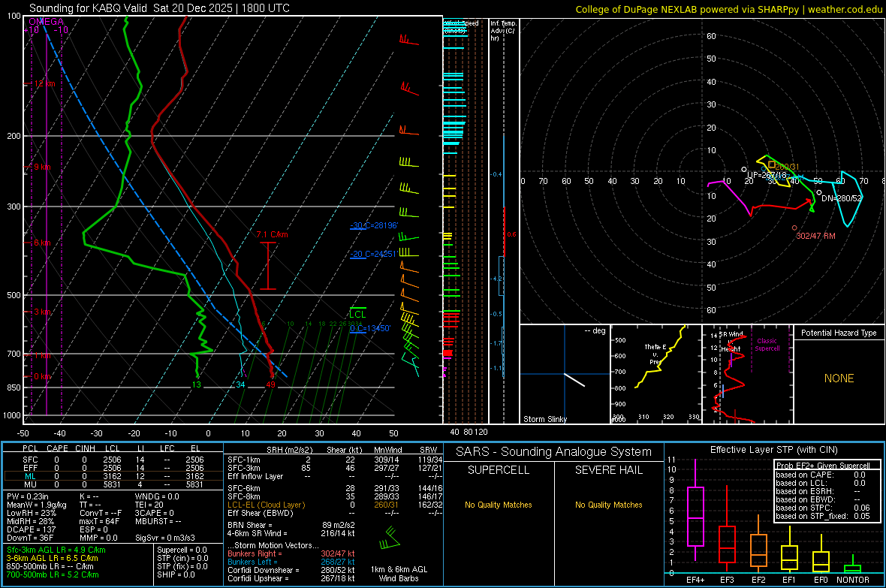Viewport: 886px width, 588px height.
Task: Select the EFF parcel row
Action: click(x=113, y=468)
